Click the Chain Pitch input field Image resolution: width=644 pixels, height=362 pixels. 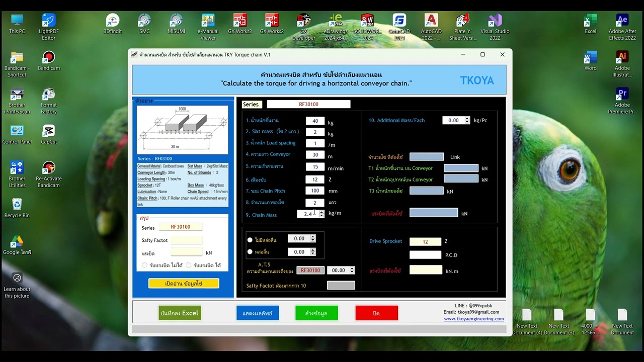[315, 191]
